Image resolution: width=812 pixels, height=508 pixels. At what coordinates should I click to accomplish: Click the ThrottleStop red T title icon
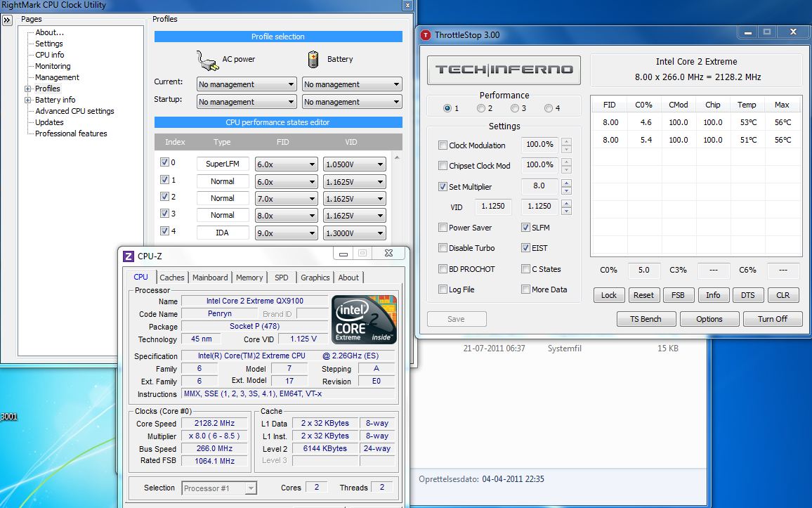click(x=425, y=35)
